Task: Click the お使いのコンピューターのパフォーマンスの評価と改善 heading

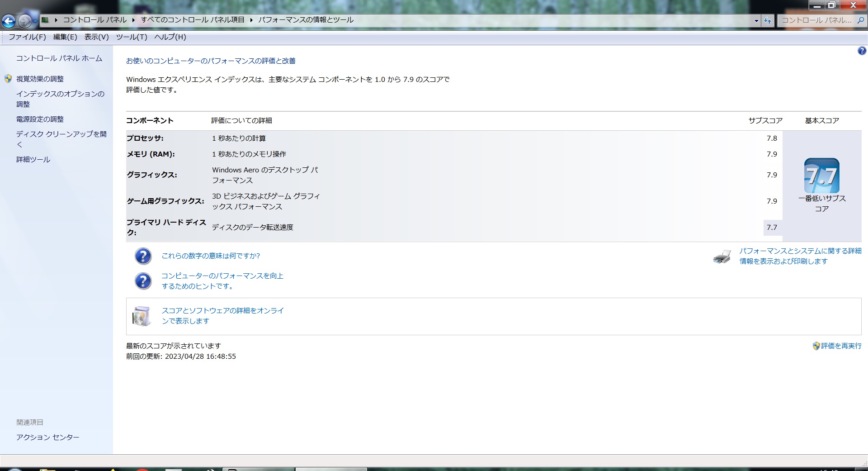Action: tap(211, 61)
